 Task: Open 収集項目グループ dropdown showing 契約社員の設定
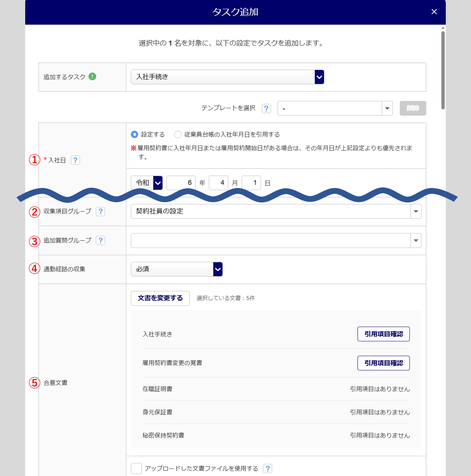click(x=276, y=212)
